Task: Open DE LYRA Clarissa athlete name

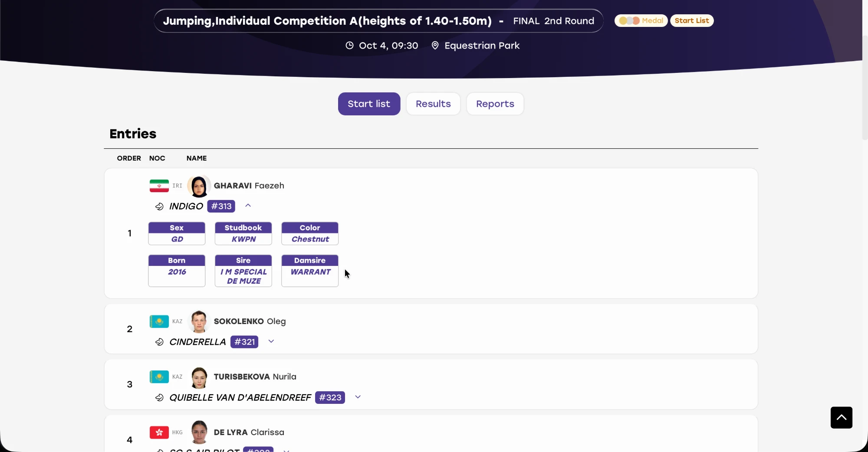Action: click(249, 432)
